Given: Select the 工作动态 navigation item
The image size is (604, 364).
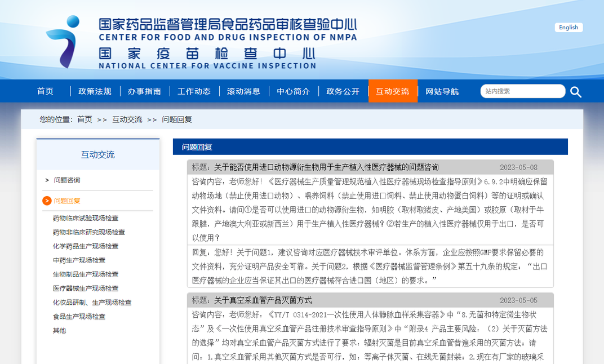Looking at the screenshot, I should point(194,91).
